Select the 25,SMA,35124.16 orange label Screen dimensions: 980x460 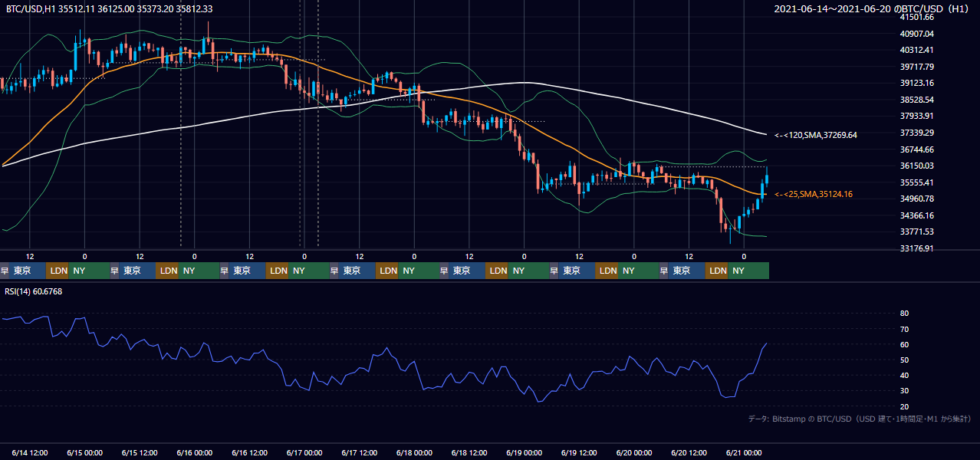pos(814,195)
